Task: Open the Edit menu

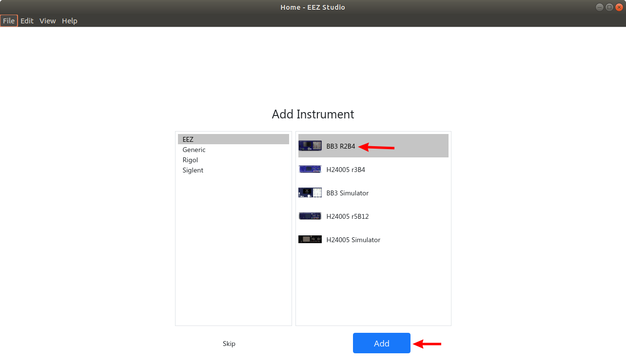Action: [x=27, y=21]
